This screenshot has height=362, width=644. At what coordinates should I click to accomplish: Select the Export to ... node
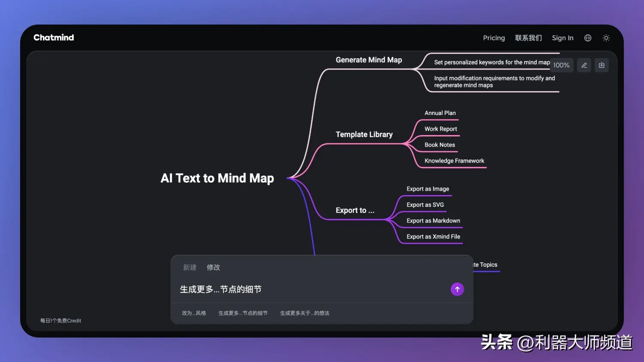355,210
